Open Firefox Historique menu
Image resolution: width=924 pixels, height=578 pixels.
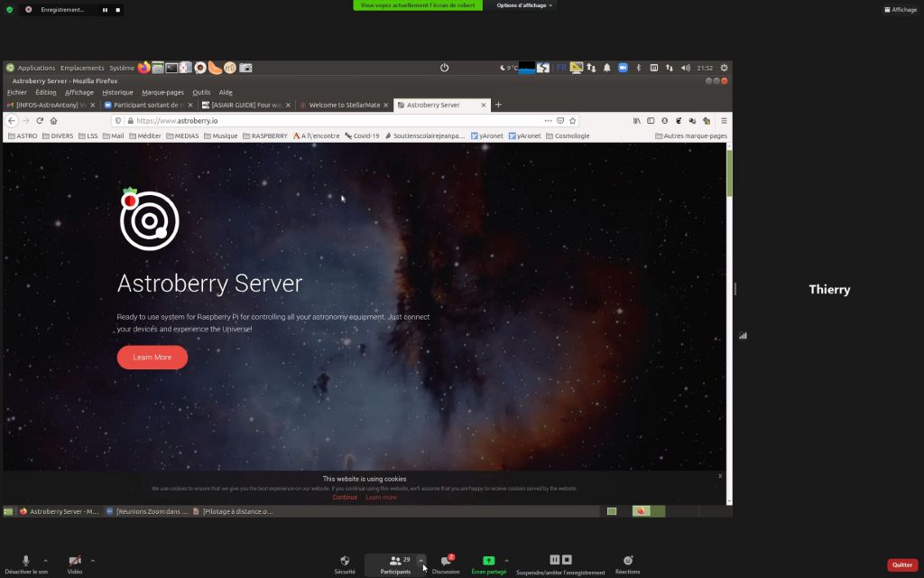[x=117, y=93]
